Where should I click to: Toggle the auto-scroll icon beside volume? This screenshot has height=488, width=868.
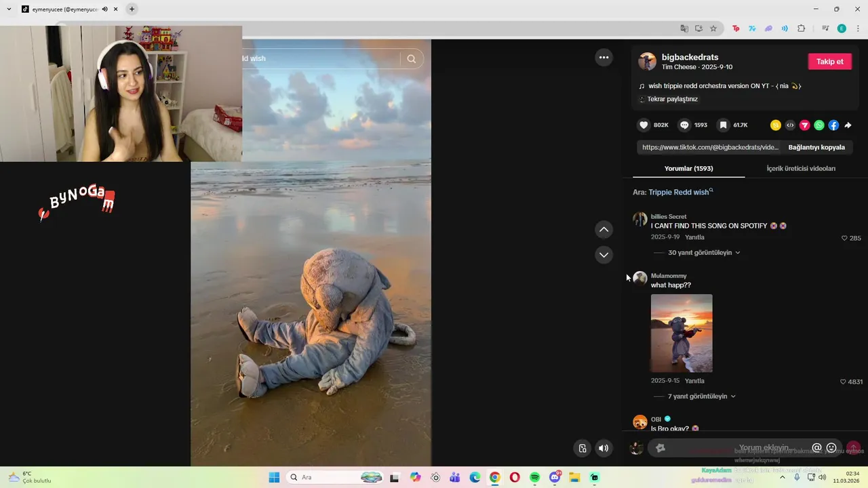(582, 448)
